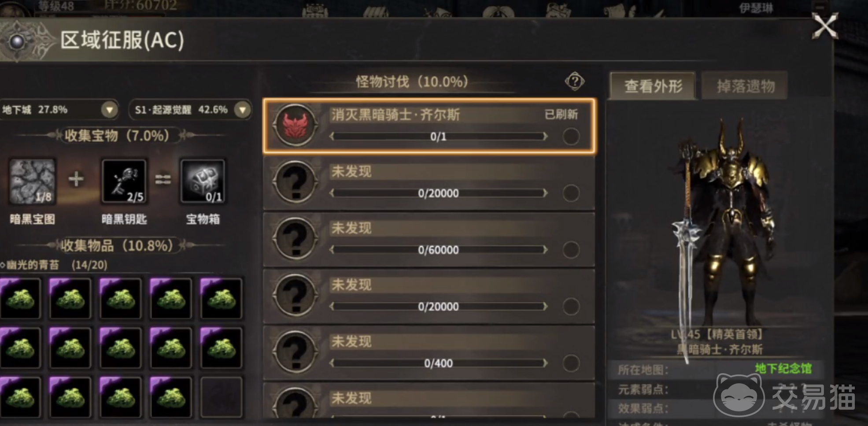Switch to the 查看外形 tab
This screenshot has width=868, height=426.
click(653, 86)
